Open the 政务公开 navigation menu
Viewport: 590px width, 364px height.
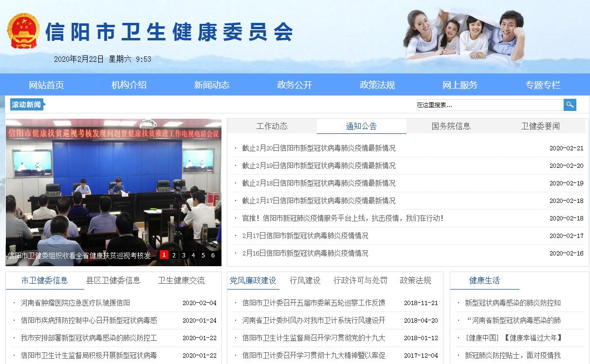[x=295, y=85]
